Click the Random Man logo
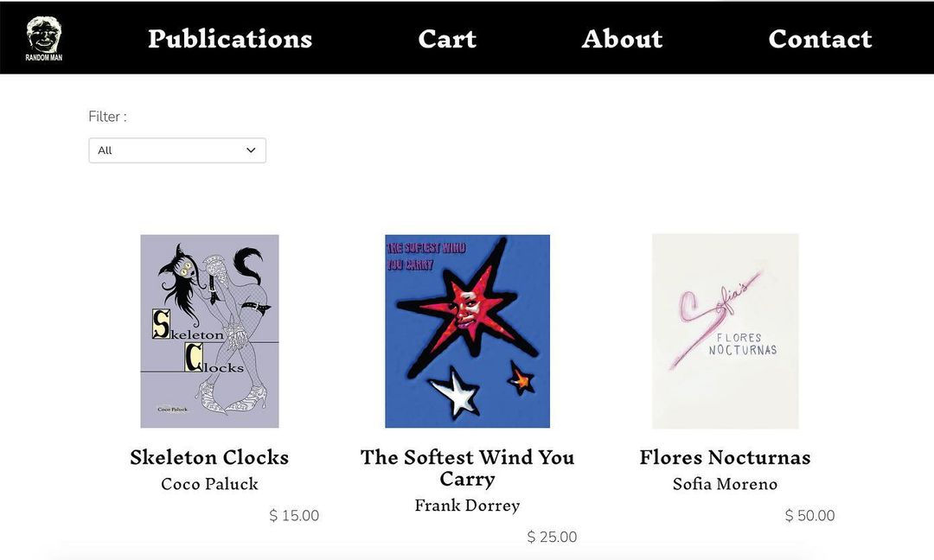The width and height of the screenshot is (934, 560). pyautogui.click(x=44, y=39)
